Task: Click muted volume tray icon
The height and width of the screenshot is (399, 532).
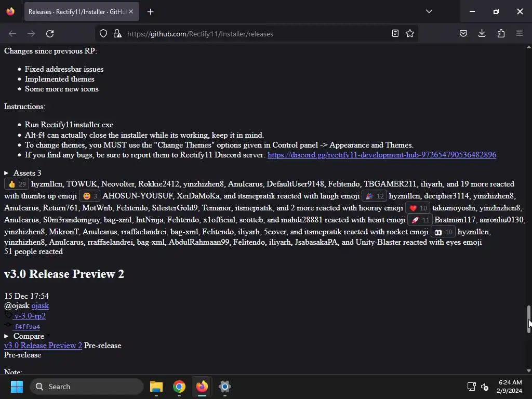Action: tap(485, 387)
